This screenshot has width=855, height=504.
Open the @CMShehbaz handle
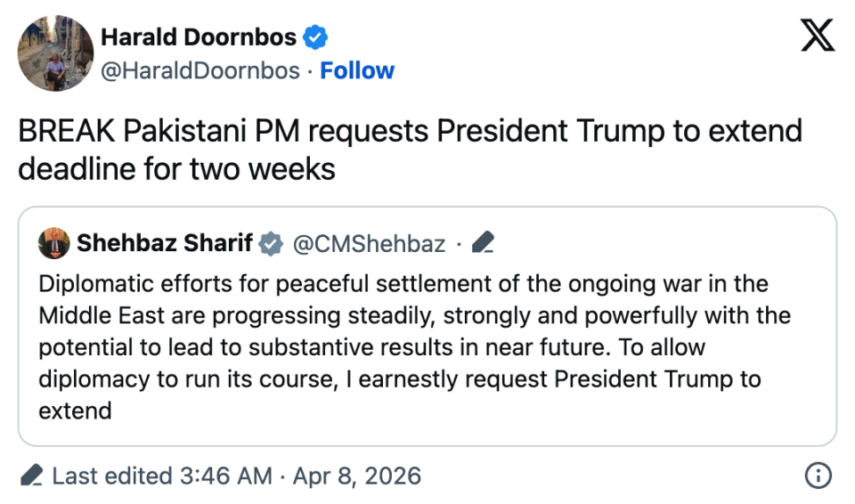click(369, 242)
